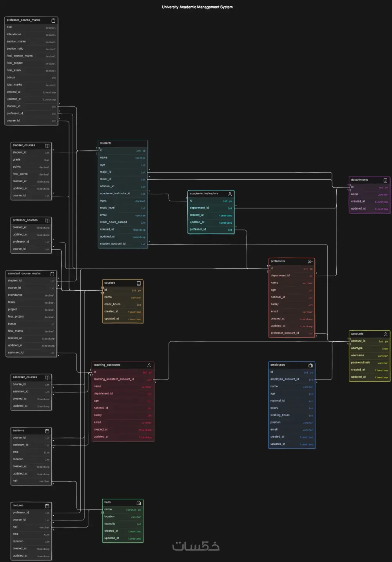Click tasks row in assistant_course_marks table
The image size is (392, 562).
coord(31,303)
